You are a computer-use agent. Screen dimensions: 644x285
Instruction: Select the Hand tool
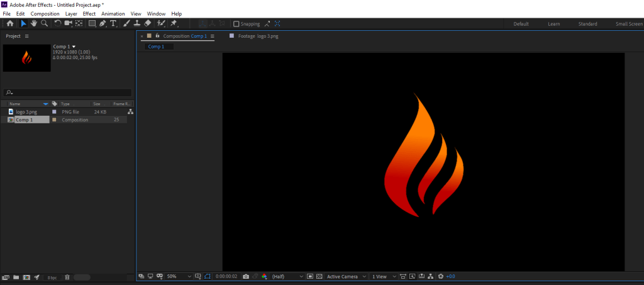pyautogui.click(x=33, y=23)
